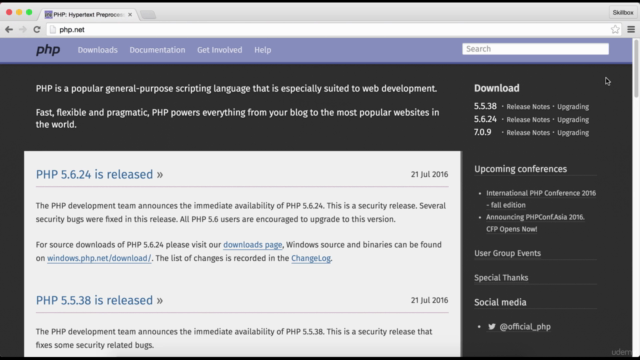Click the PHP logo in the header
The image size is (640, 360).
coord(48,50)
